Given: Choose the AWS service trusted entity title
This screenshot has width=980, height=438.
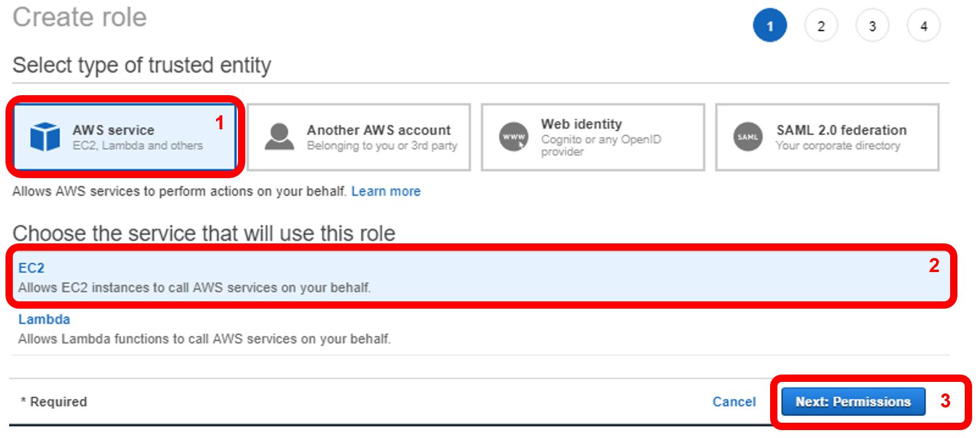Looking at the screenshot, I should [x=113, y=130].
